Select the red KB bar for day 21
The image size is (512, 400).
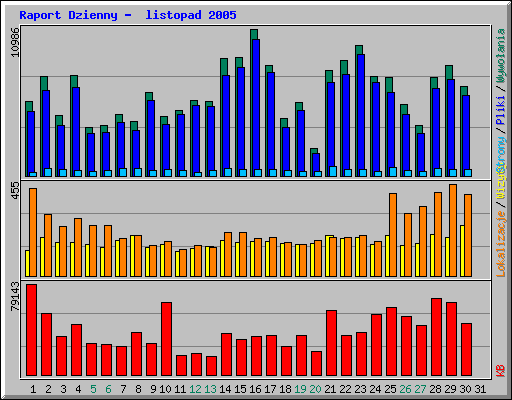[331, 343]
